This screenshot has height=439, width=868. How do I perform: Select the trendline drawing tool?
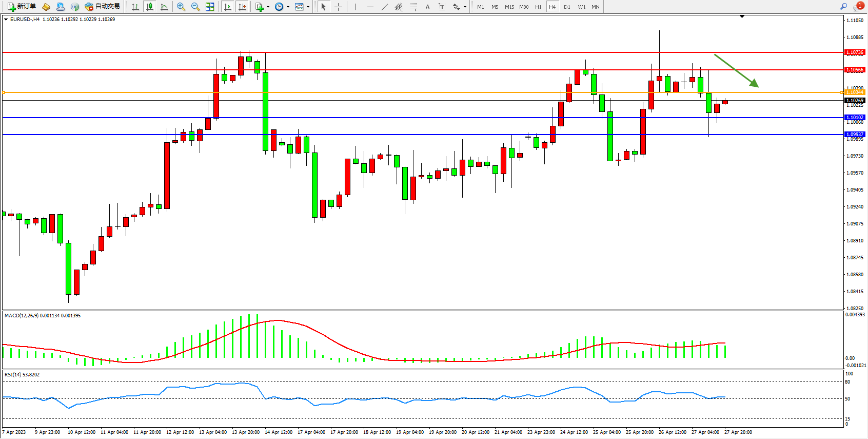click(385, 7)
